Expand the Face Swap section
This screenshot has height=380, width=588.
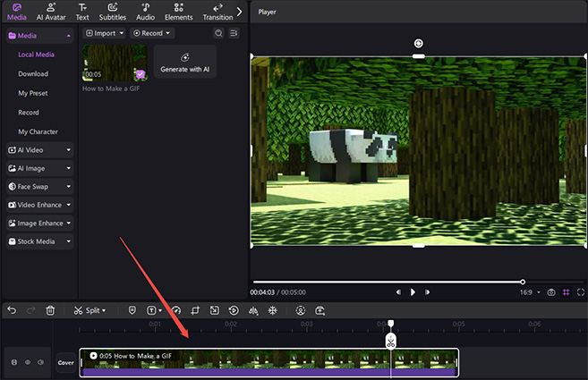[x=39, y=187]
